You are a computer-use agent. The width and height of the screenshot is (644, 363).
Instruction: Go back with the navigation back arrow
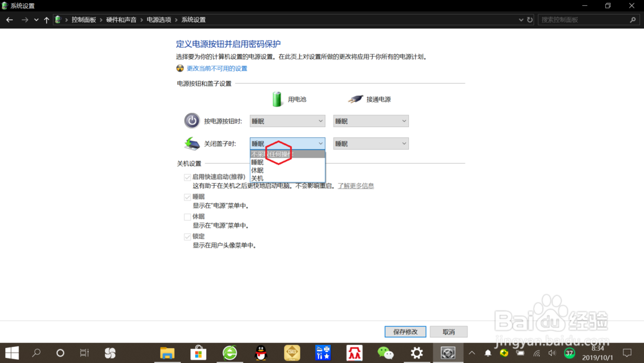pyautogui.click(x=10, y=20)
